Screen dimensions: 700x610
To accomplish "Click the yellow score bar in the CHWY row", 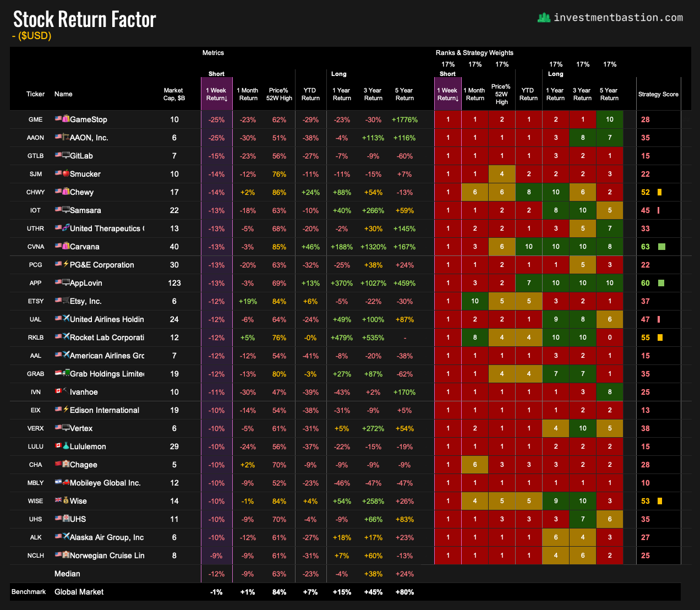I will pos(659,192).
